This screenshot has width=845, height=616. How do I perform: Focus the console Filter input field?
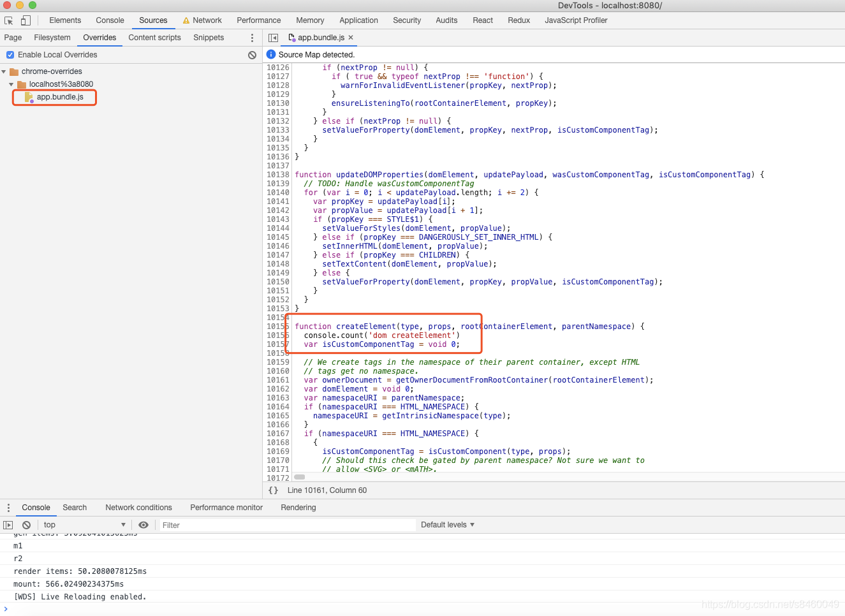click(x=287, y=525)
